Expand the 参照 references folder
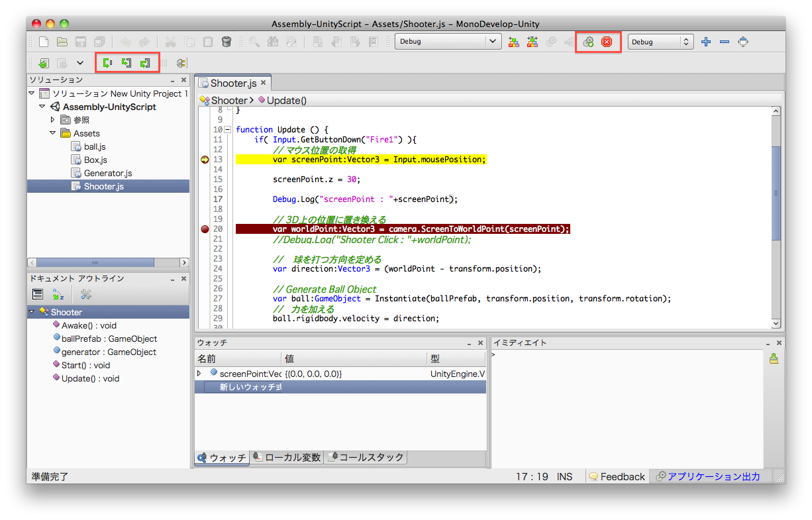The width and height of the screenshot is (812, 520). [x=53, y=120]
